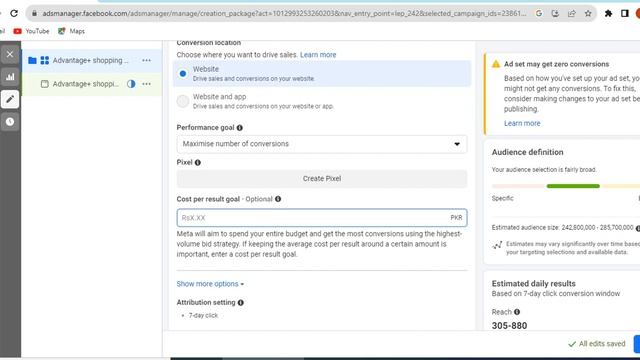This screenshot has height=360, width=640.
Task: Select the Advantage+ shopping campaign folder row
Action: click(x=91, y=60)
